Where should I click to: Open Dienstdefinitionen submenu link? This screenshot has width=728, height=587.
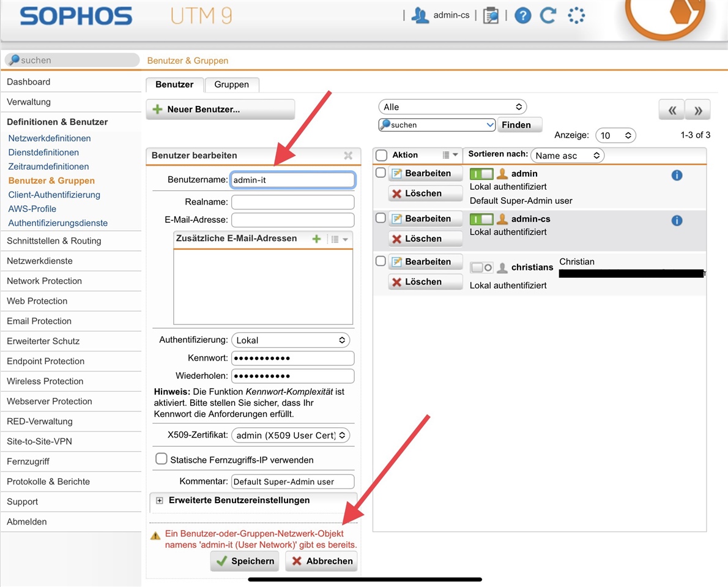43,152
